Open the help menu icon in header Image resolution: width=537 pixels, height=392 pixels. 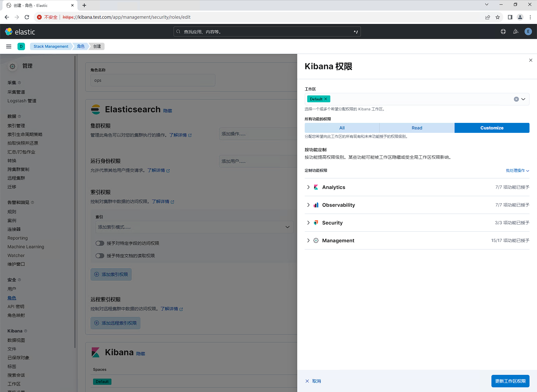pyautogui.click(x=503, y=31)
